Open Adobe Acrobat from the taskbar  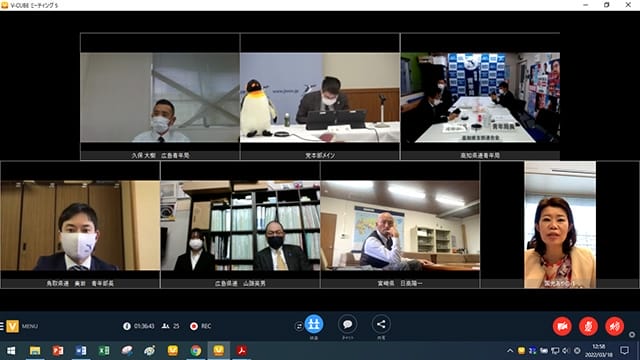(242, 351)
